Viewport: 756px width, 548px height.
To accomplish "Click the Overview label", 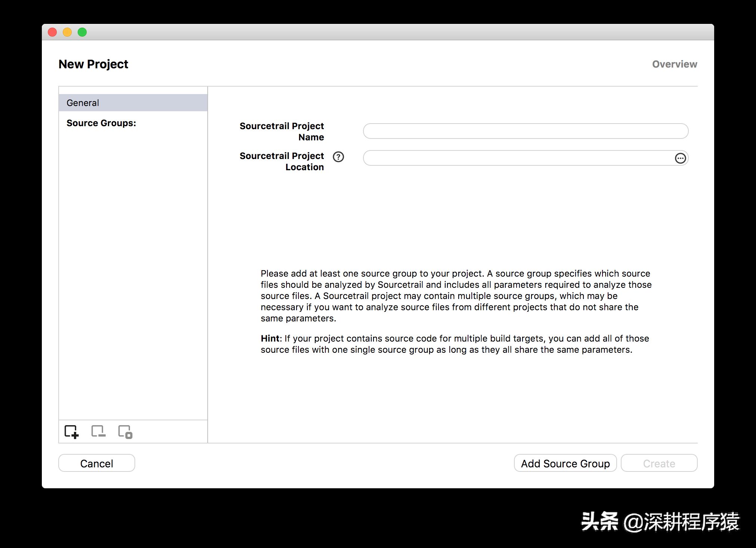I will (675, 64).
